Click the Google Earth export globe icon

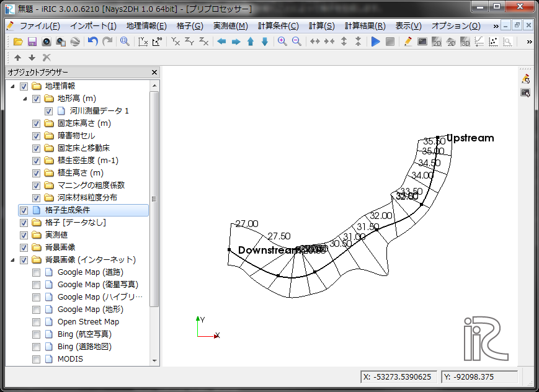point(75,42)
